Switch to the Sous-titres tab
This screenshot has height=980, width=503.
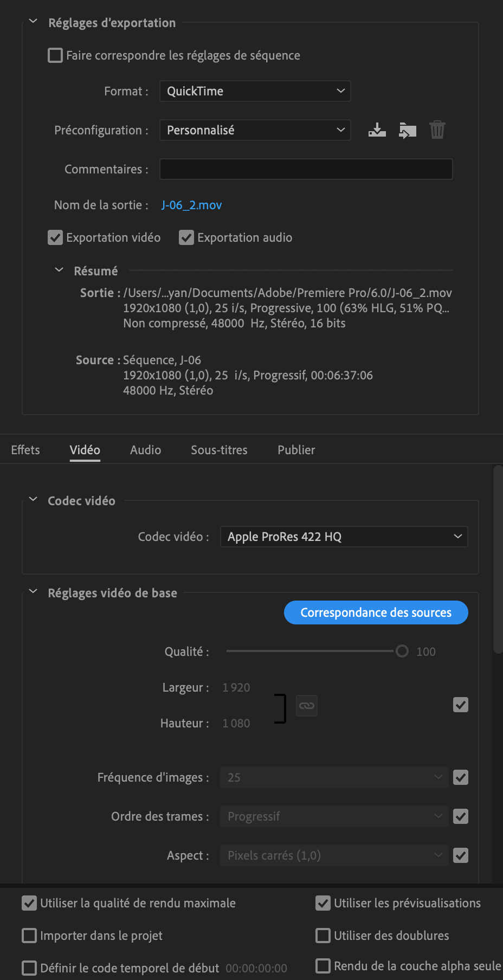219,450
